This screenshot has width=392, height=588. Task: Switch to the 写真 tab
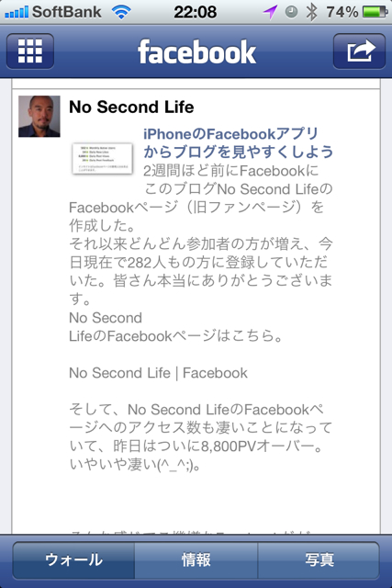[x=319, y=560]
